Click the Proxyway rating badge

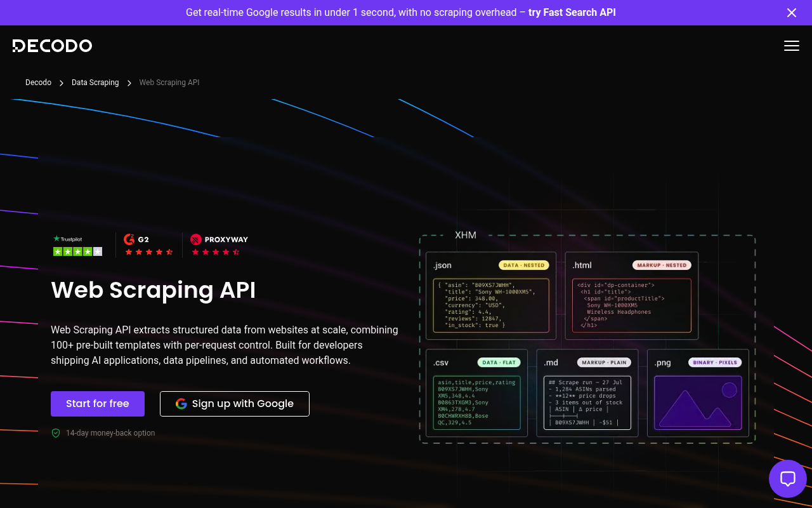(219, 245)
